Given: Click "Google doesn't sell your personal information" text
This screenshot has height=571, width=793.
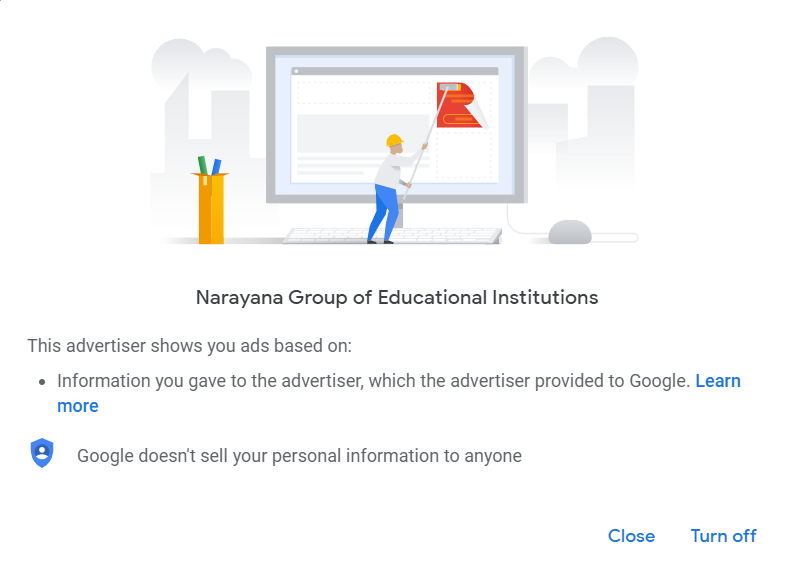Looking at the screenshot, I should tap(299, 456).
